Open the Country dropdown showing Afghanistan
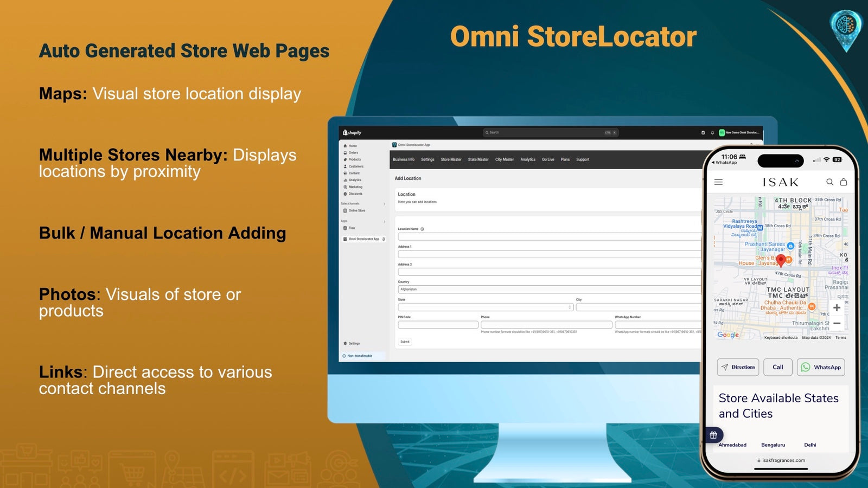Image resolution: width=868 pixels, height=488 pixels. pyautogui.click(x=550, y=290)
